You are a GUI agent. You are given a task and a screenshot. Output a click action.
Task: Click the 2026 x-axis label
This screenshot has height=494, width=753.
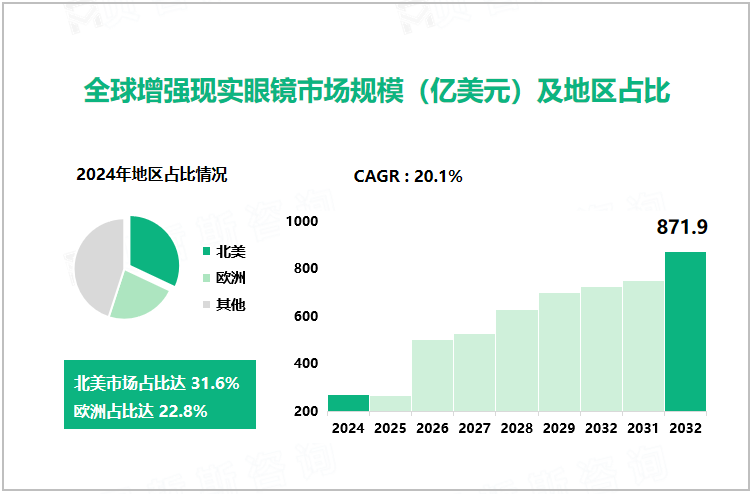[432, 428]
